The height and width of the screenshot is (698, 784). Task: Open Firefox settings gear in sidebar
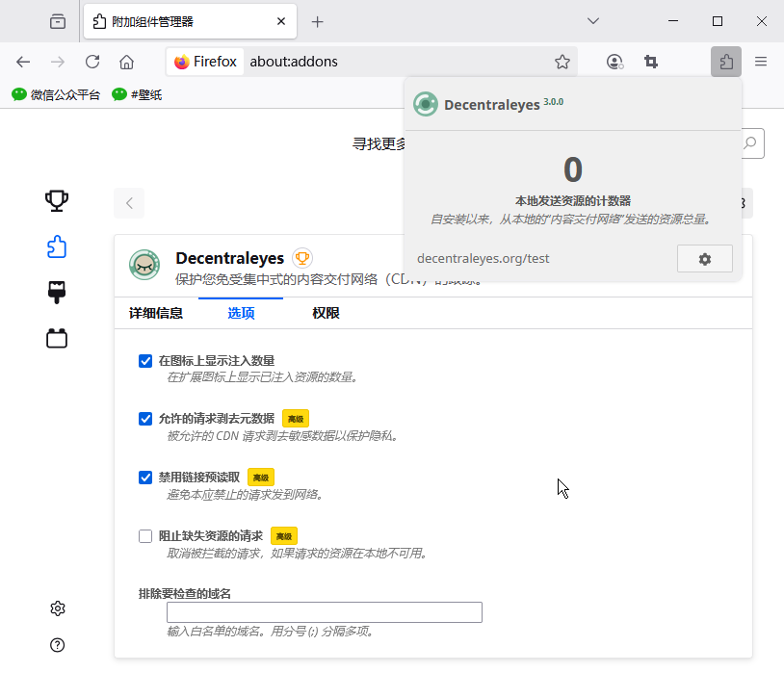point(58,608)
